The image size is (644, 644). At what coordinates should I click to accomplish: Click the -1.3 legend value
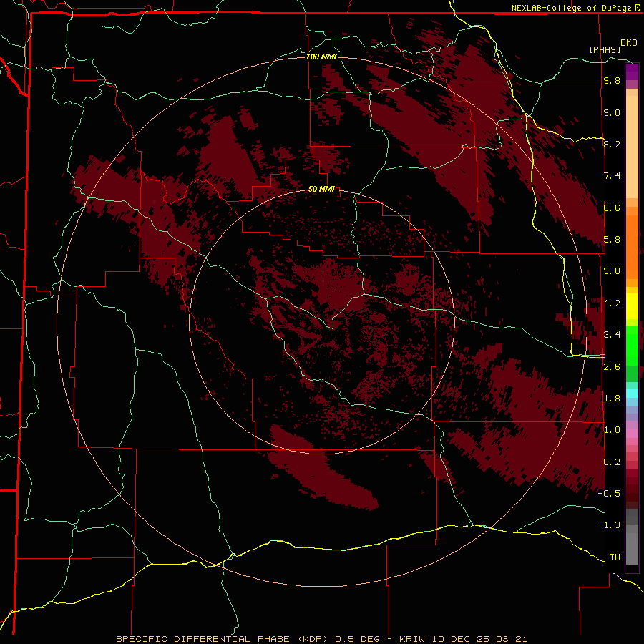pos(609,525)
